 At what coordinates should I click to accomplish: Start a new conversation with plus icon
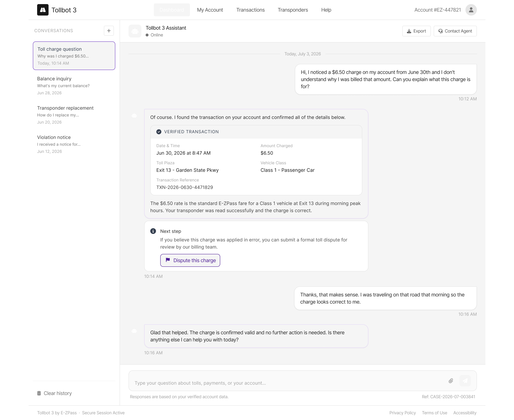point(109,31)
